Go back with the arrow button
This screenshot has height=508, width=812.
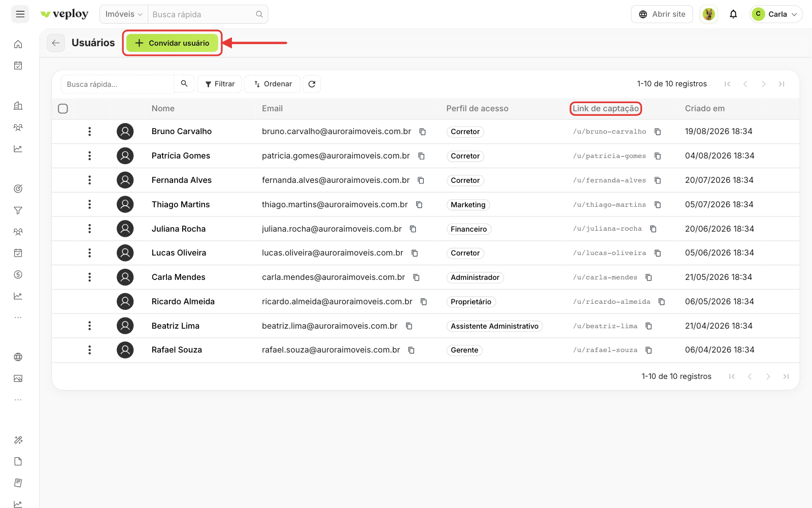(56, 43)
